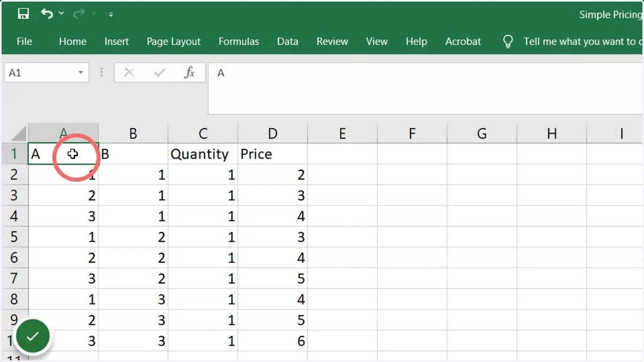
Task: Select cell D2 with price 2
Action: click(x=273, y=174)
